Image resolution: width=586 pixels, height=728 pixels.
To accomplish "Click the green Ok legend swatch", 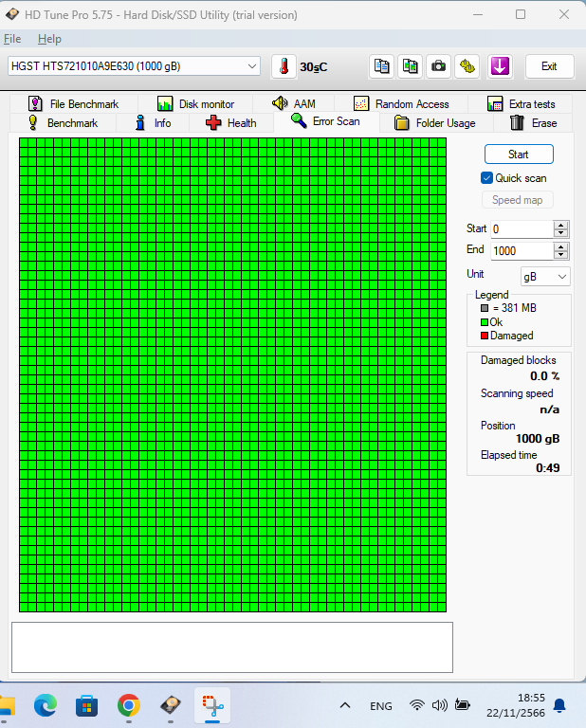I will tap(485, 322).
